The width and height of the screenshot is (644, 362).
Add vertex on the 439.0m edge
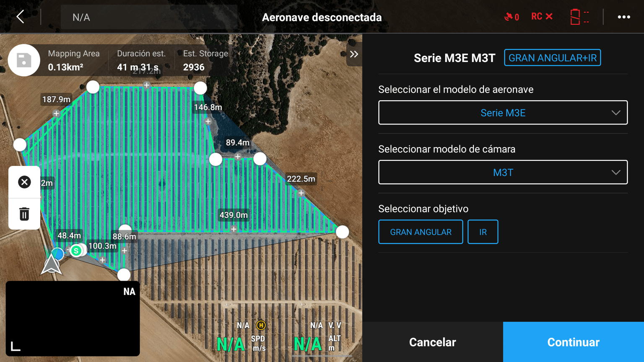click(x=234, y=229)
